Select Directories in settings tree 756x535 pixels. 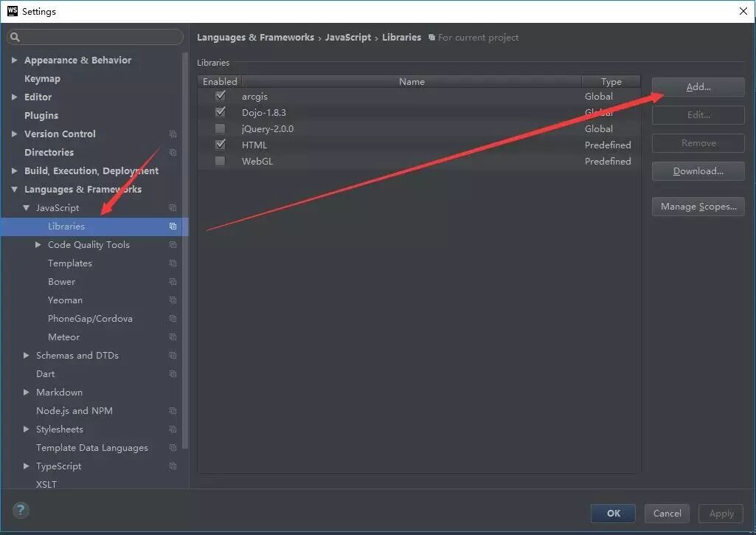pos(49,153)
